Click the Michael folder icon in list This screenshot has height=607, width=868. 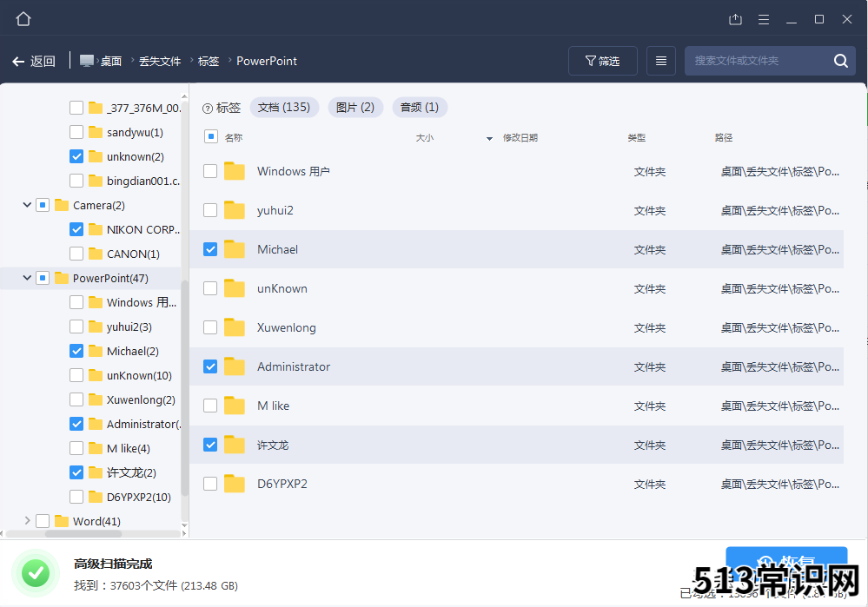[235, 249]
